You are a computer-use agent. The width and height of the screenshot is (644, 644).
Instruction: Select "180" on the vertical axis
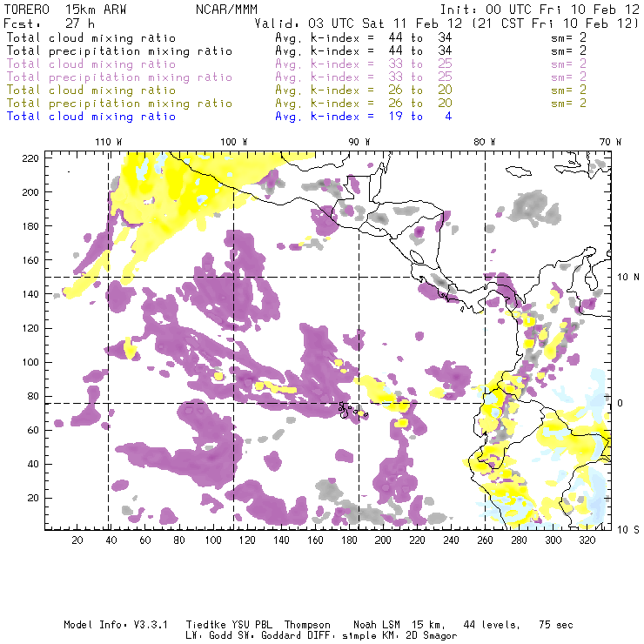coord(30,226)
